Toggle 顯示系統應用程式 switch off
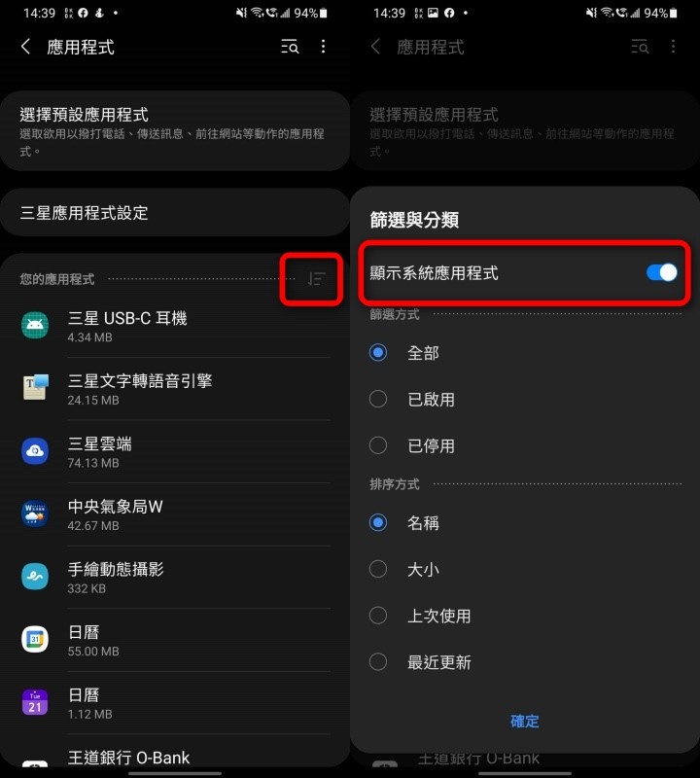700x778 pixels. point(662,272)
